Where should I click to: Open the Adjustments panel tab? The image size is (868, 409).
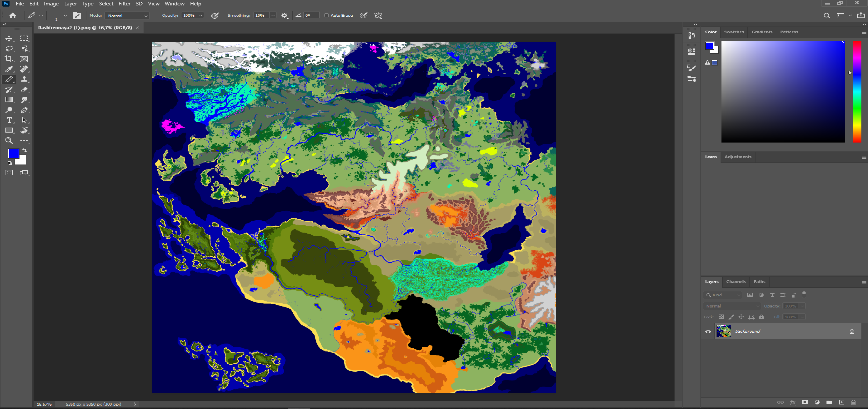coord(738,157)
